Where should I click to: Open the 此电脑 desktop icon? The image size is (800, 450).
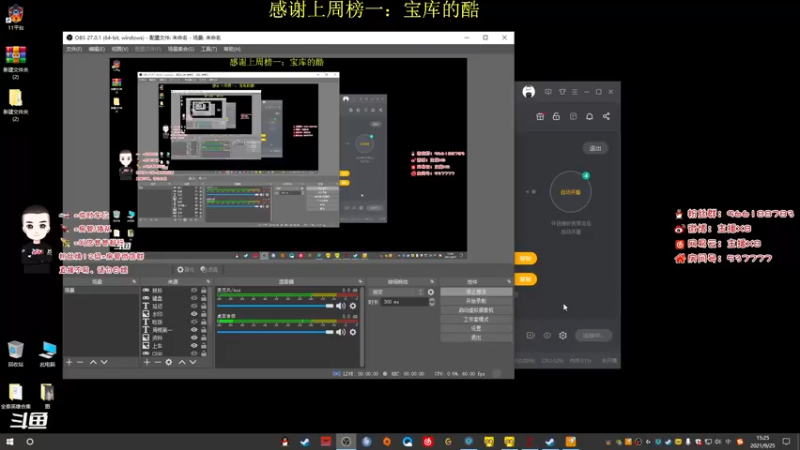pos(47,354)
